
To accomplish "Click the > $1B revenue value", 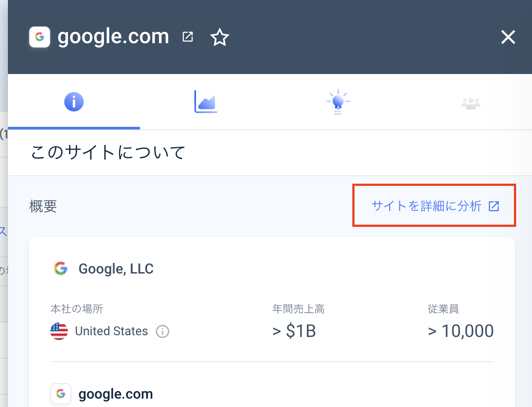I will (294, 331).
